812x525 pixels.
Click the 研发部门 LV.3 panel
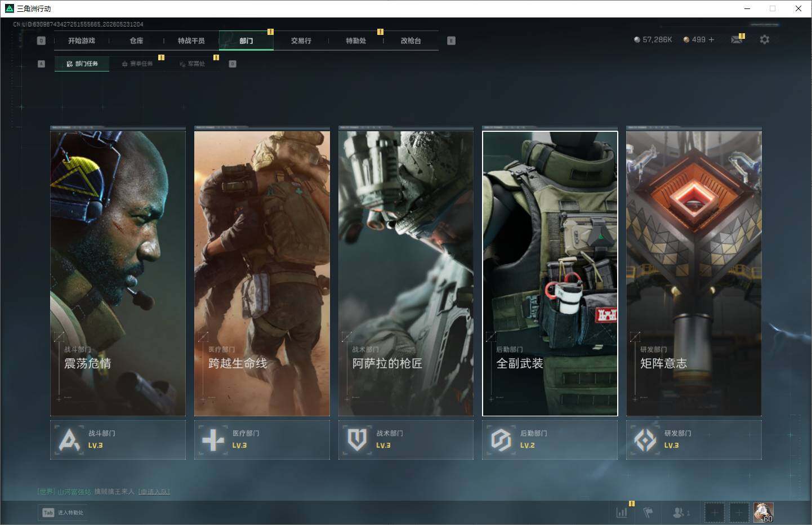tap(694, 439)
